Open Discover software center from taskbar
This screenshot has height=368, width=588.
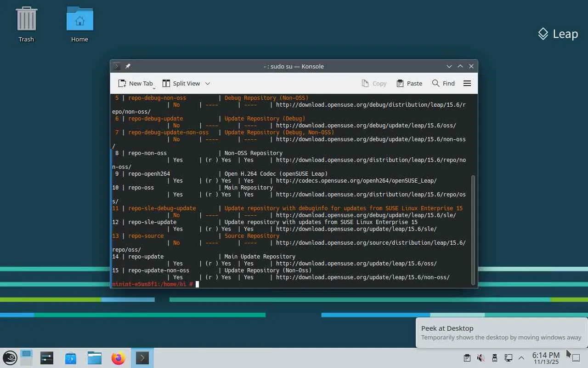coord(71,358)
